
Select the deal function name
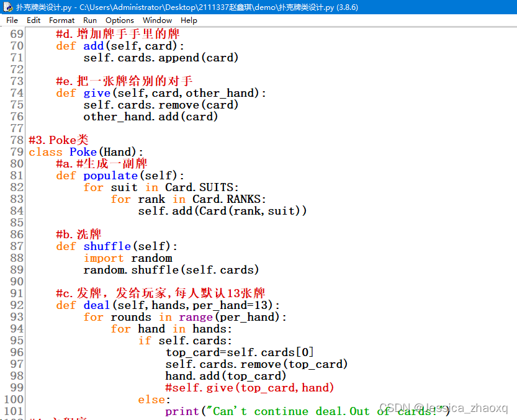tap(96, 305)
